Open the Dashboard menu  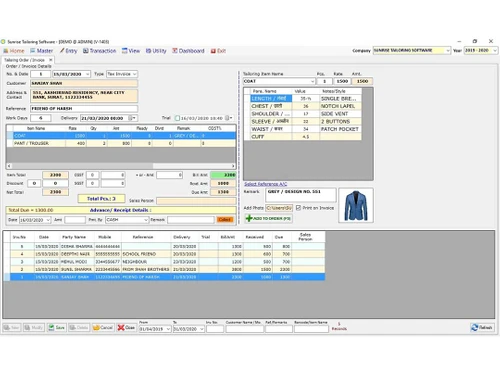pyautogui.click(x=188, y=51)
